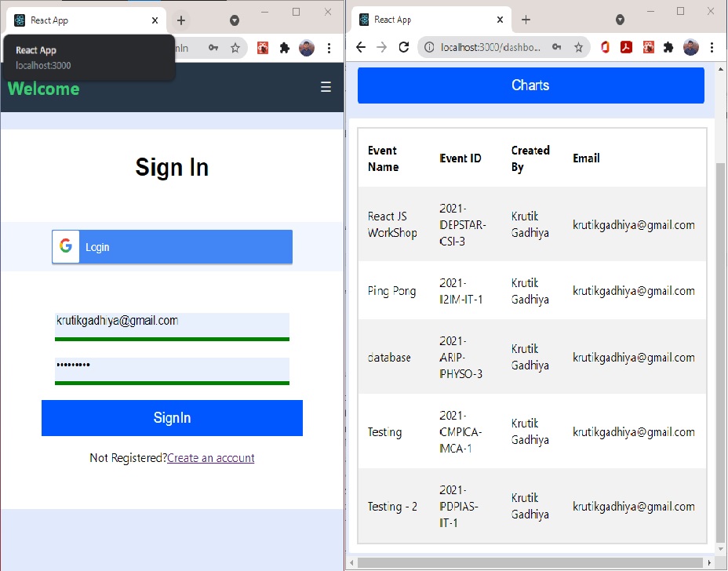Open the hamburger navigation menu on Welcome header
Viewport: 728px width, 571px height.
tap(326, 87)
